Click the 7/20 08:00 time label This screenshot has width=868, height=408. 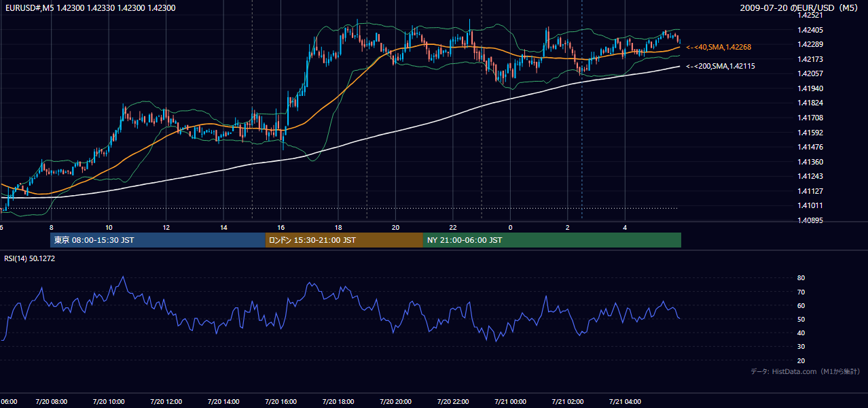[x=52, y=402]
